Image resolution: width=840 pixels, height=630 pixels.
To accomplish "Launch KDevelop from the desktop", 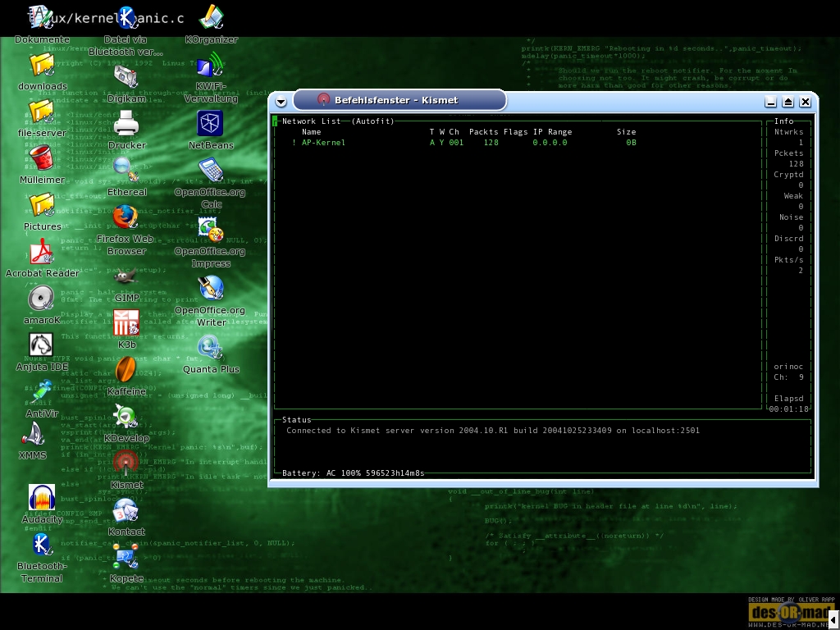I will coord(126,416).
